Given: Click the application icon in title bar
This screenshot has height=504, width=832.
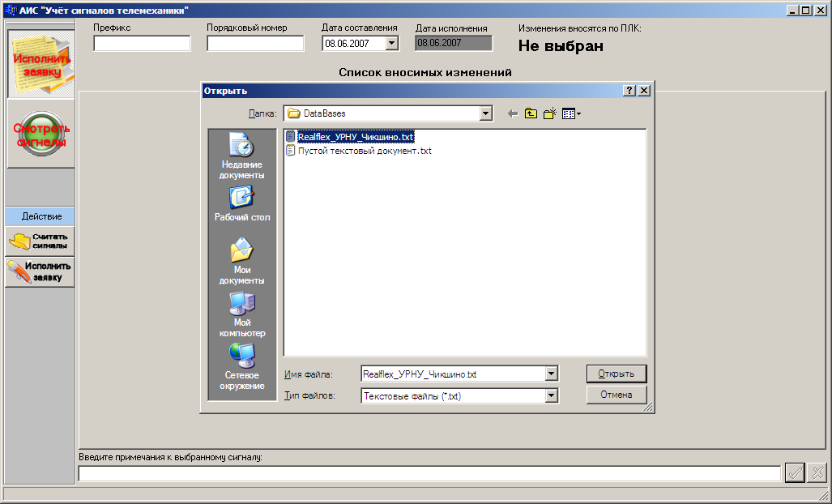Looking at the screenshot, I should pos(11,10).
